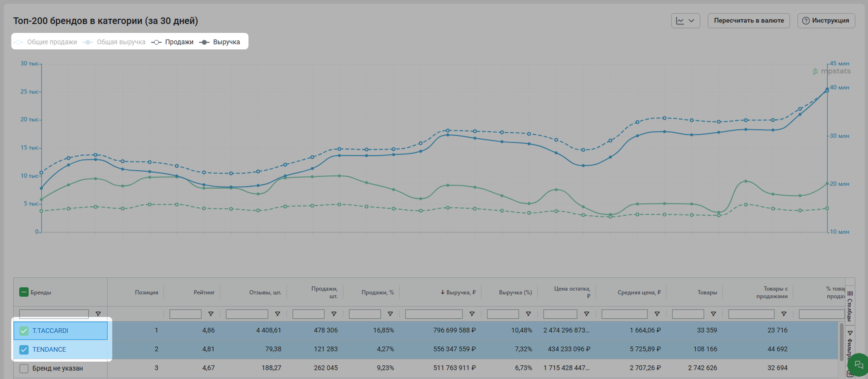Screen dimensions: 868x379
Task: Open the filter icon for Средняя цена column
Action: 657,314
